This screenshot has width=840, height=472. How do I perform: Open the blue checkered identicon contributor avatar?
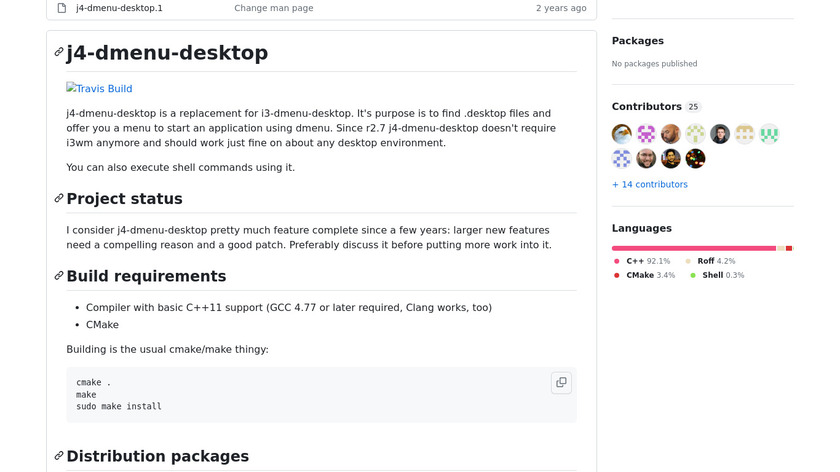(621, 159)
